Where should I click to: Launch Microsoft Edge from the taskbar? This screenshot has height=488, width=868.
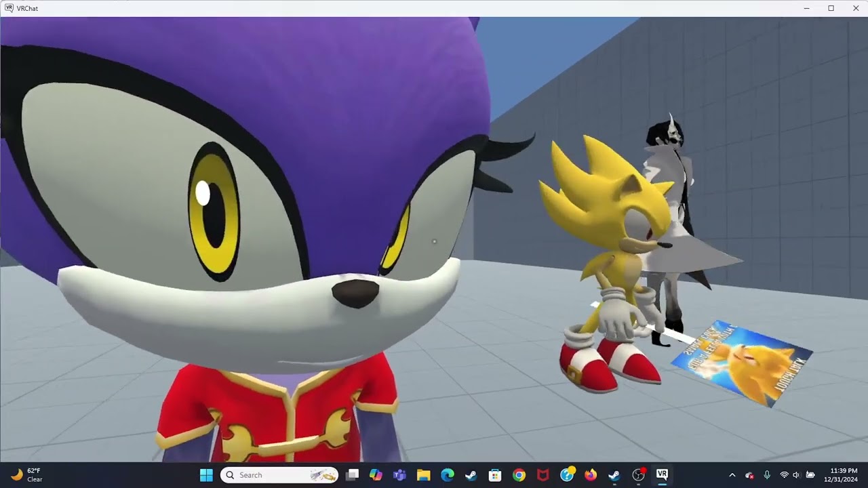tap(448, 475)
